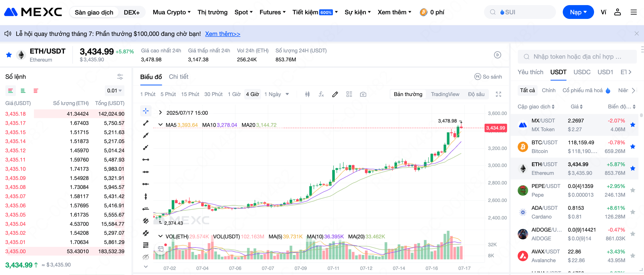Click the ETH/USDT favorite star in header
Image resolution: width=644 pixels, height=275 pixels.
click(x=9, y=55)
